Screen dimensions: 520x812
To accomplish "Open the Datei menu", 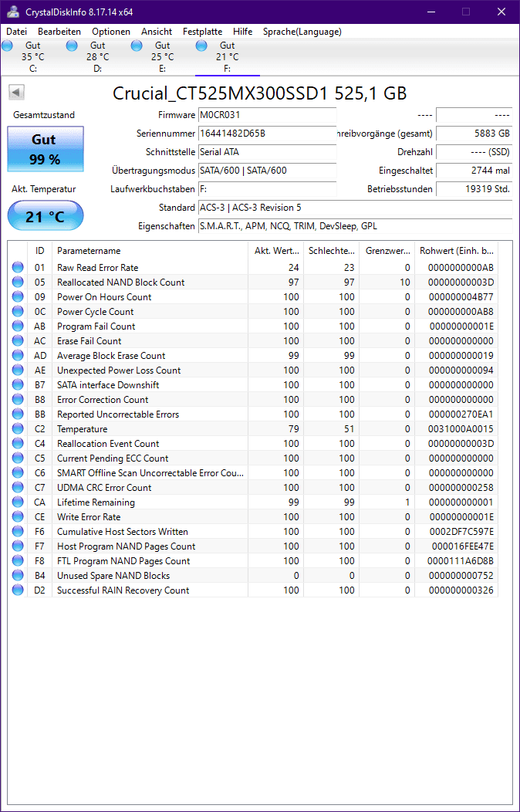I will point(16,32).
